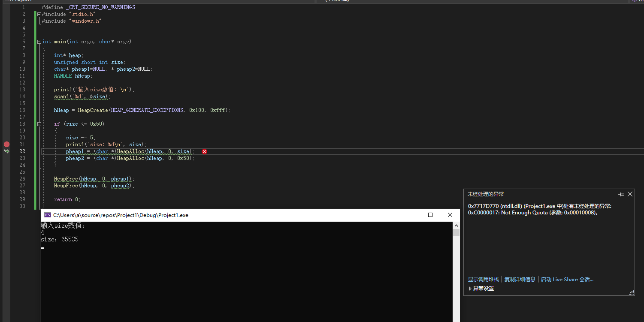Viewport: 644px width, 322px height.
Task: Click the console window's scrollbar thumb
Action: [x=456, y=233]
